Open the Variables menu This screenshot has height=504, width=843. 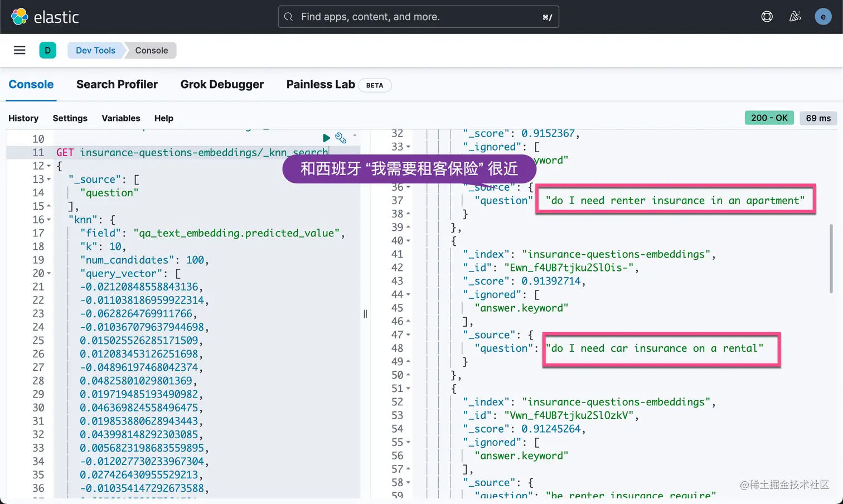pos(121,118)
